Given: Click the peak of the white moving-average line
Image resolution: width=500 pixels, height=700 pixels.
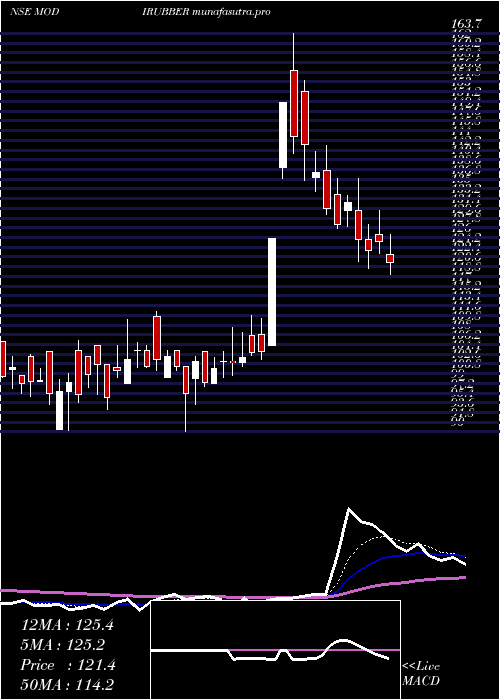Looking at the screenshot, I should (349, 508).
